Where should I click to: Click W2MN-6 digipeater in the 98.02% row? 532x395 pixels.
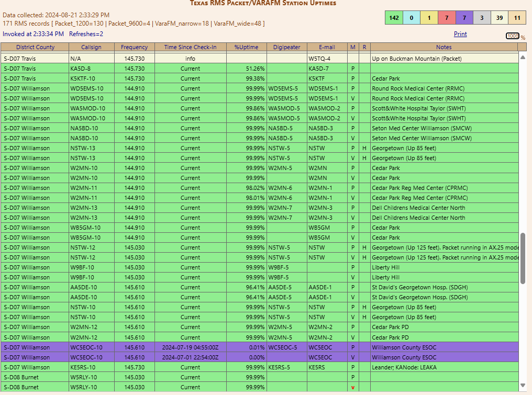(x=280, y=188)
